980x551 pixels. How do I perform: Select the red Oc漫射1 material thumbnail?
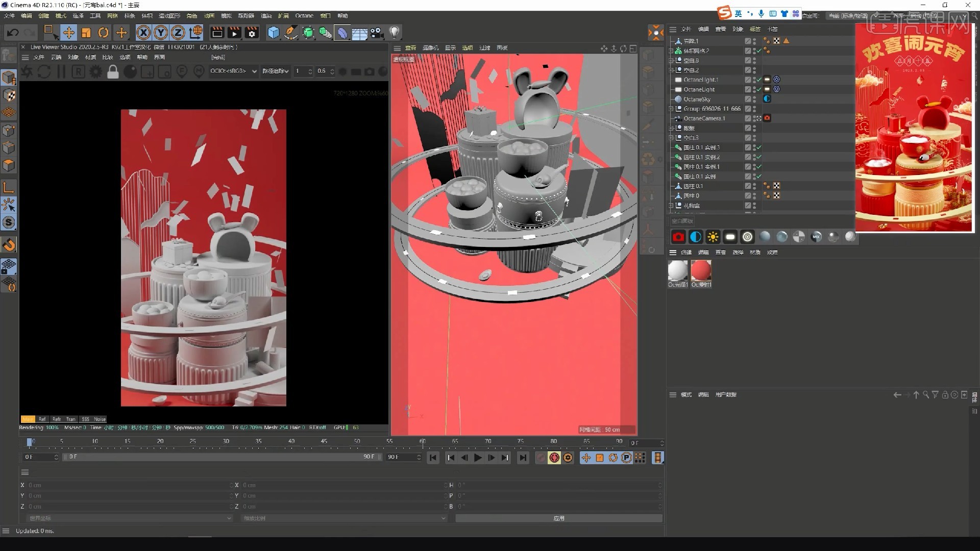(x=701, y=270)
